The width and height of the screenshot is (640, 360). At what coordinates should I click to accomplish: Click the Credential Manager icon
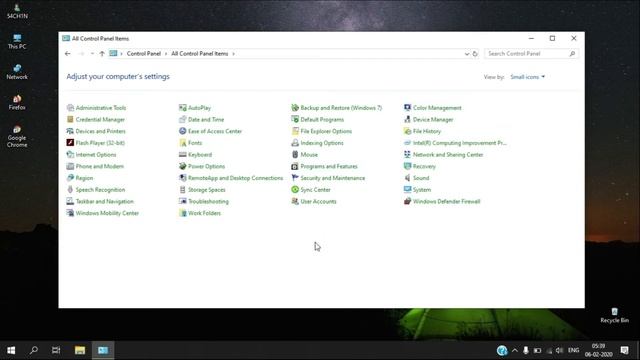[x=70, y=120]
